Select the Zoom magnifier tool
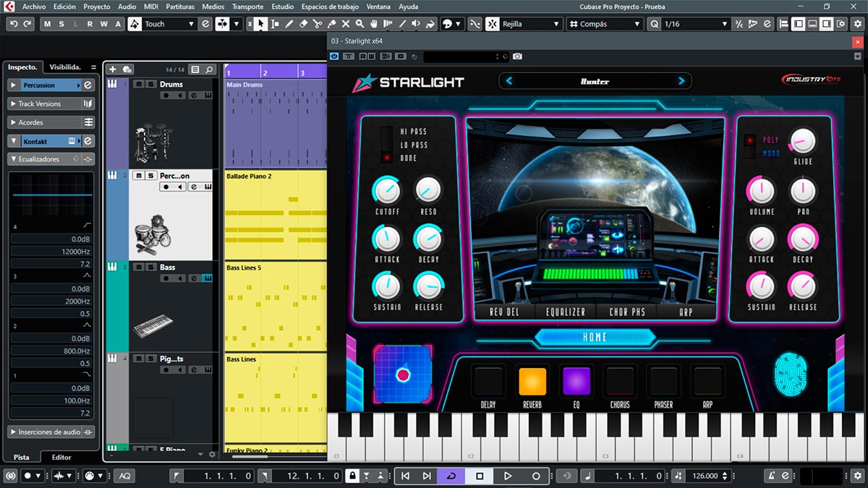The image size is (868, 488). [x=359, y=24]
